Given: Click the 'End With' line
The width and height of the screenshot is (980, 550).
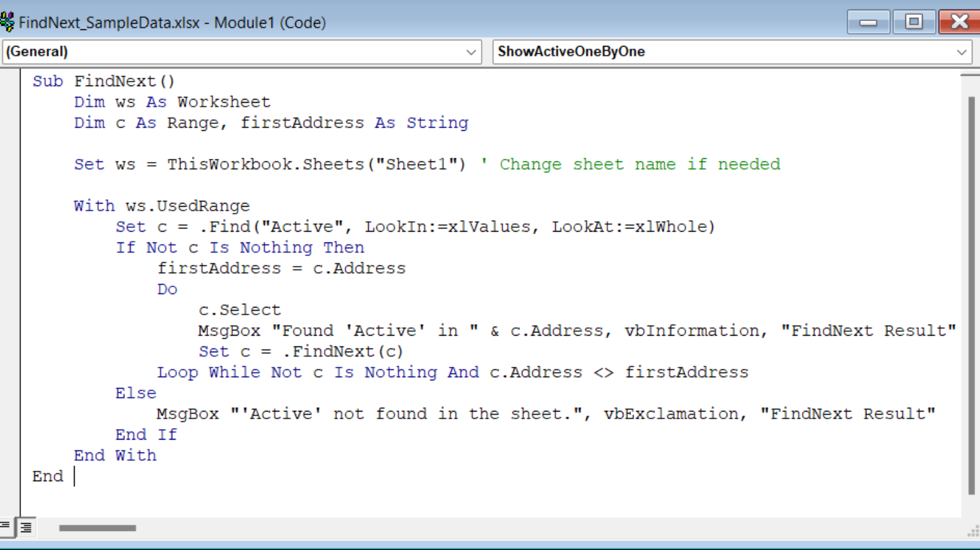Looking at the screenshot, I should [x=115, y=455].
